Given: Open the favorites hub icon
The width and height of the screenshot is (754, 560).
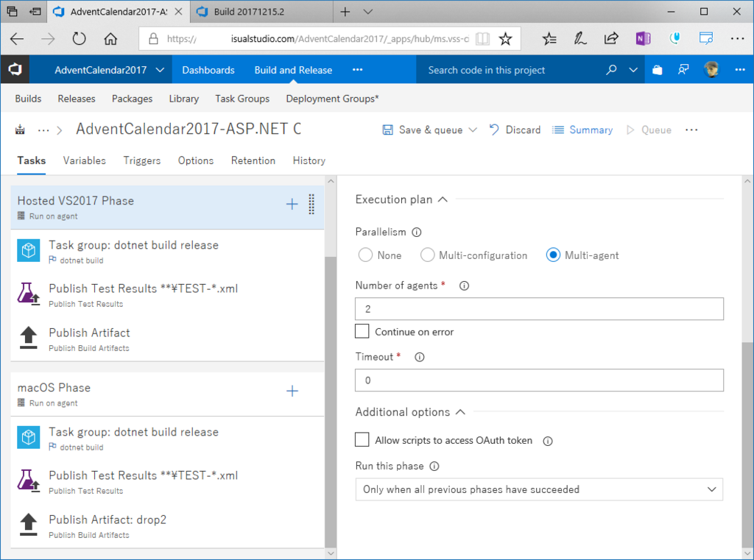Looking at the screenshot, I should coord(549,39).
